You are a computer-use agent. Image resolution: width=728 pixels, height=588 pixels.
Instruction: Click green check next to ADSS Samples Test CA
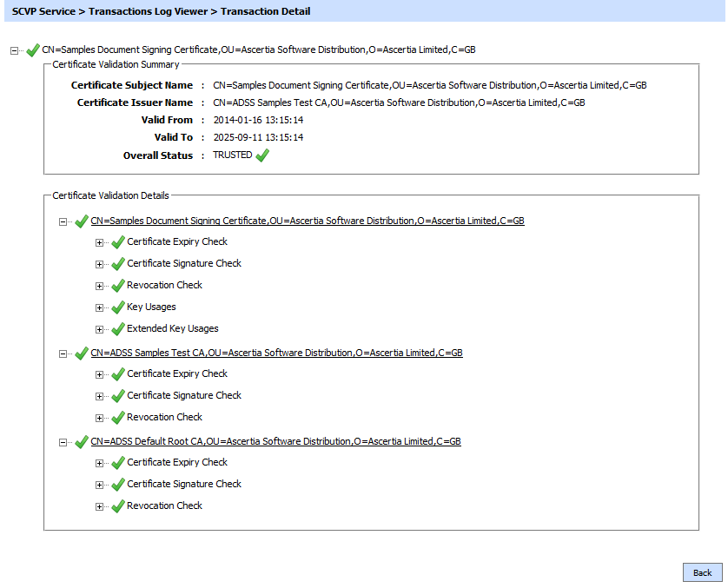[x=82, y=353]
